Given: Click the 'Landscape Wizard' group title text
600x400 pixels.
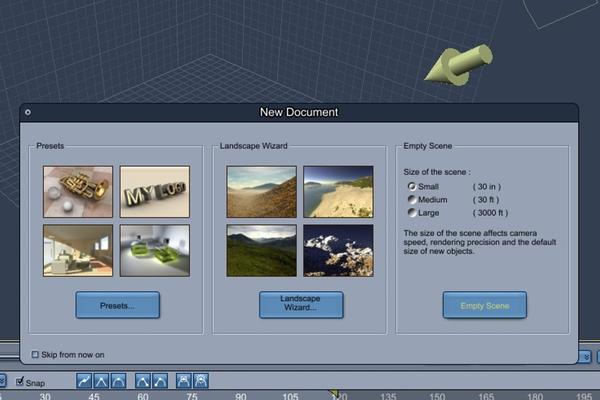Looking at the screenshot, I should click(254, 146).
